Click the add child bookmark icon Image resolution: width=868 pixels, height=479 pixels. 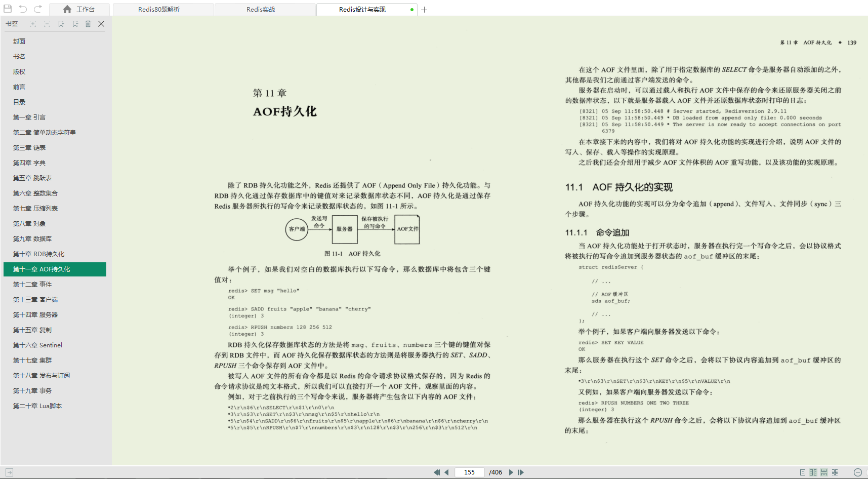coord(75,24)
